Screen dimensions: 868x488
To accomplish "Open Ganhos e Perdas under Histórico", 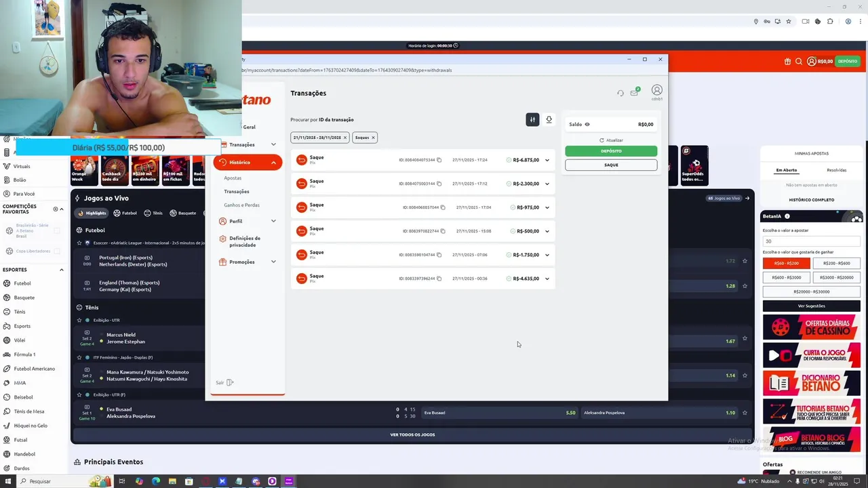I will [x=242, y=205].
